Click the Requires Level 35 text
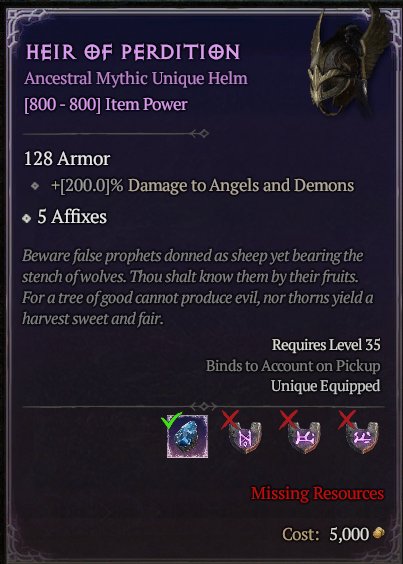Screen dimensions: 403x564 click(x=326, y=345)
